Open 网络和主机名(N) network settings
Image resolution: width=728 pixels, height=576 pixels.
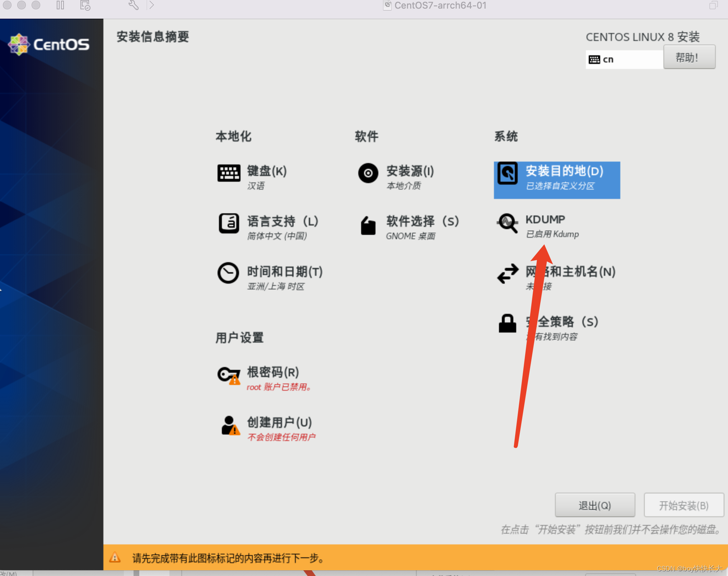[570, 271]
